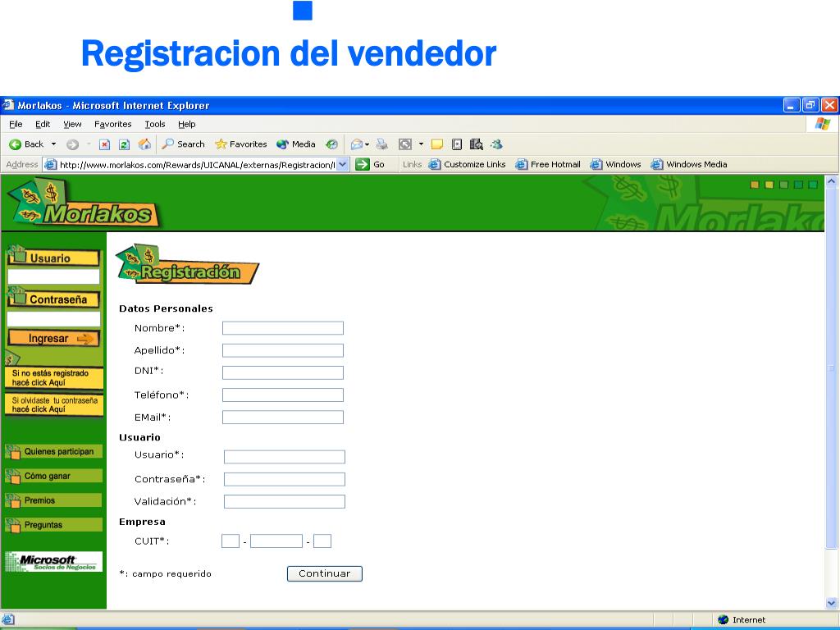Open the Help menu

(x=186, y=125)
